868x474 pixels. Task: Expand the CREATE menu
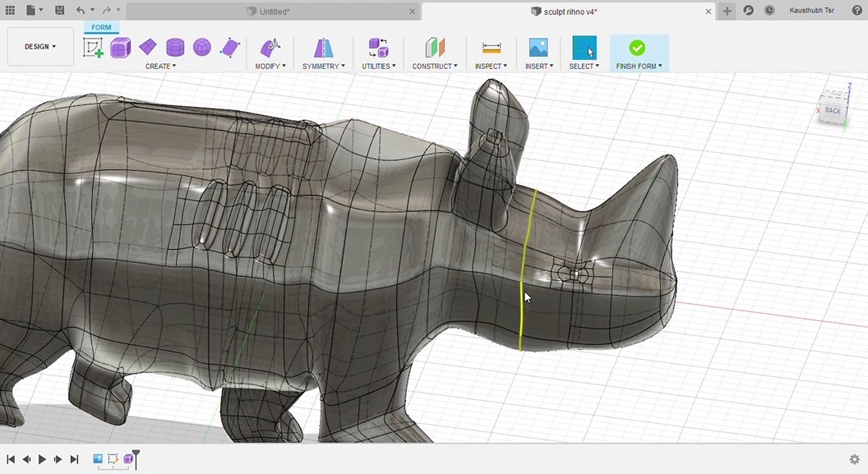[160, 66]
